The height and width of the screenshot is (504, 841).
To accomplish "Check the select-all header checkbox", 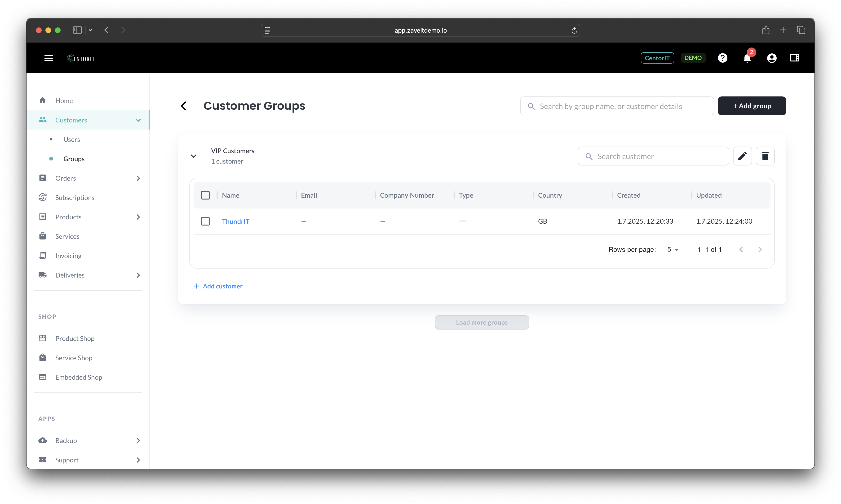I will 205,195.
